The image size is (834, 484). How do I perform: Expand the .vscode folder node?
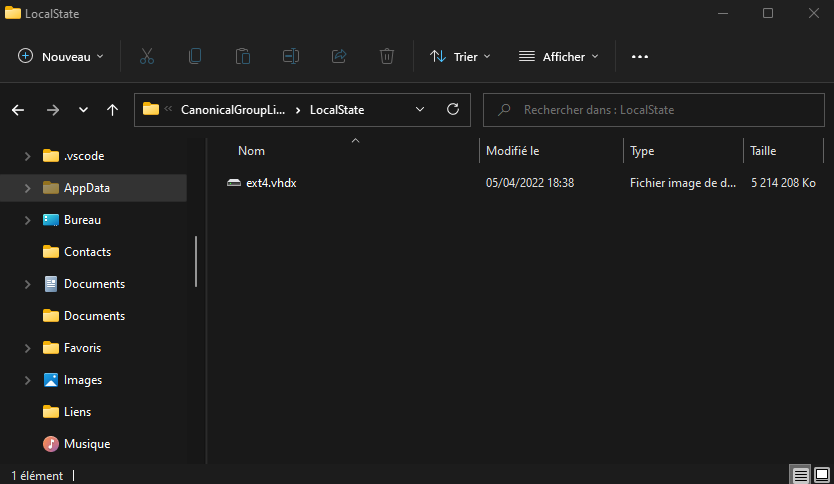click(x=27, y=156)
